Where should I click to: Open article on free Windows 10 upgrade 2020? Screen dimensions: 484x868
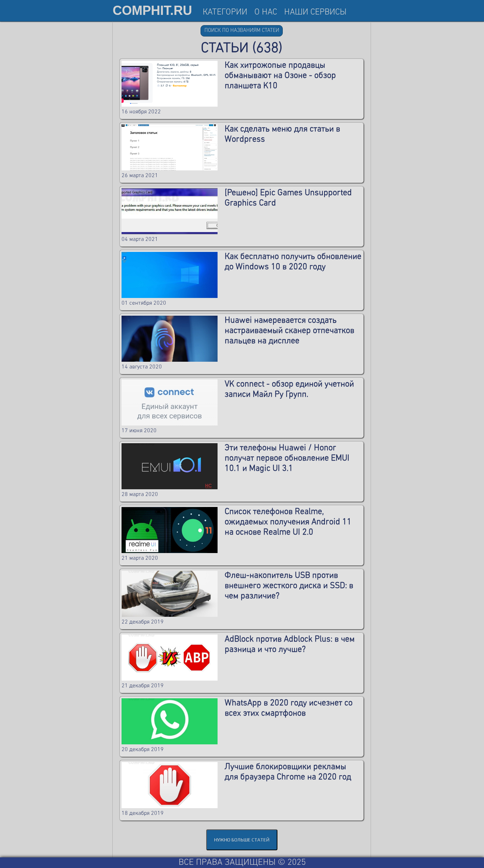pos(293,261)
